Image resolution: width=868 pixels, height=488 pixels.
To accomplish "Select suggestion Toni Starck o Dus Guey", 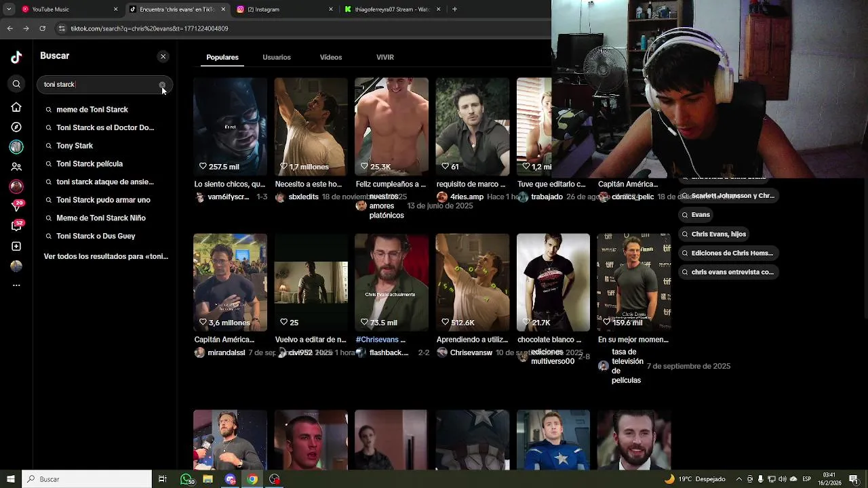I will coord(96,236).
